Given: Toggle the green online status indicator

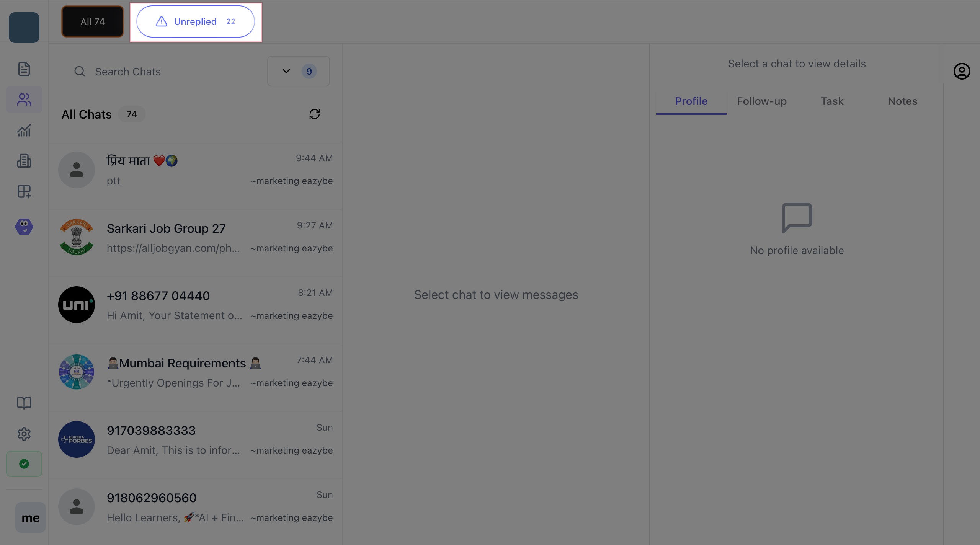Looking at the screenshot, I should click(24, 463).
